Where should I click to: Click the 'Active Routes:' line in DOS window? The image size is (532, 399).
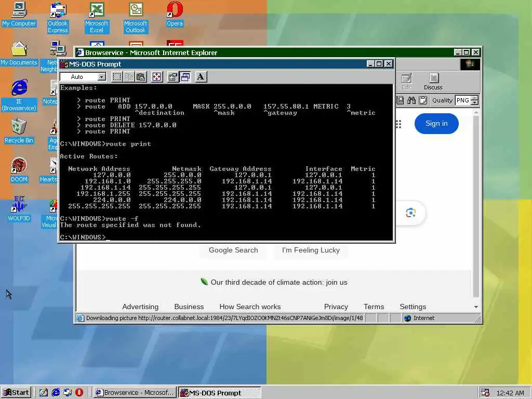[x=89, y=156]
